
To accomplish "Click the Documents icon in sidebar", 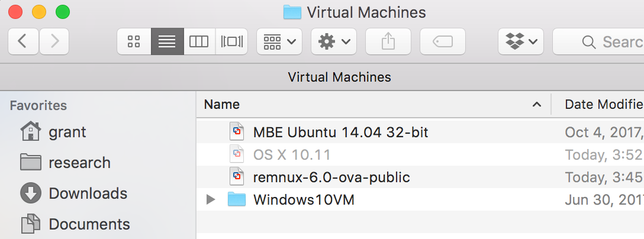I will pyautogui.click(x=31, y=224).
